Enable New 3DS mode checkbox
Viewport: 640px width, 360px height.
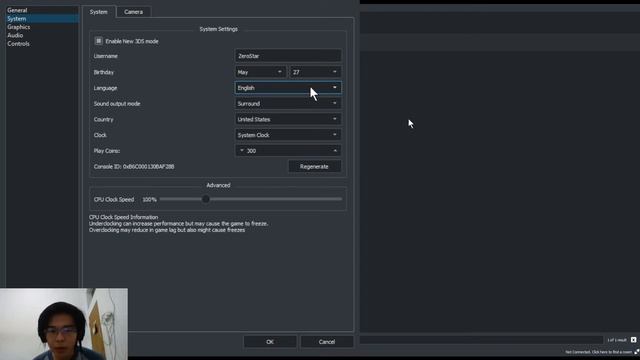point(98,41)
